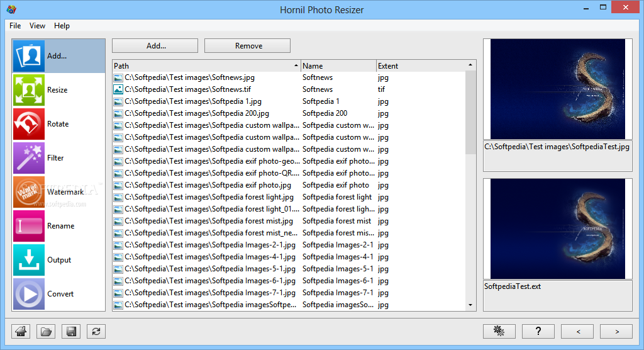Select the Softpedia Images-7-1.jpg row

(x=289, y=293)
